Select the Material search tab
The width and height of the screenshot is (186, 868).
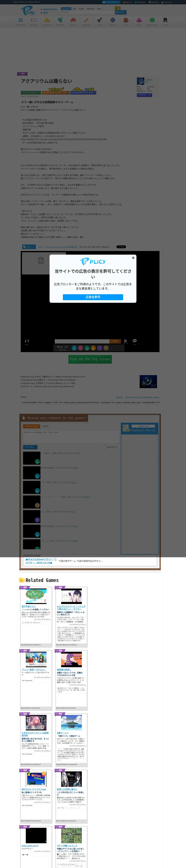[91, 9]
